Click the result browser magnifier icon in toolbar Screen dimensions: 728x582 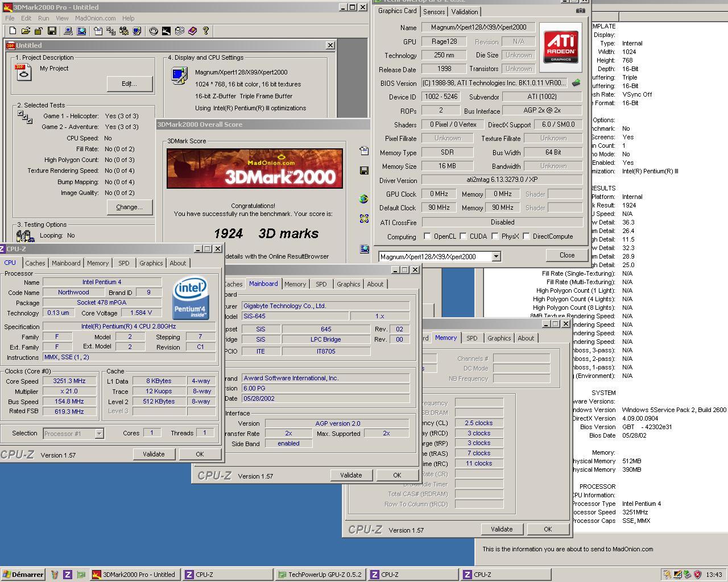(81, 31)
